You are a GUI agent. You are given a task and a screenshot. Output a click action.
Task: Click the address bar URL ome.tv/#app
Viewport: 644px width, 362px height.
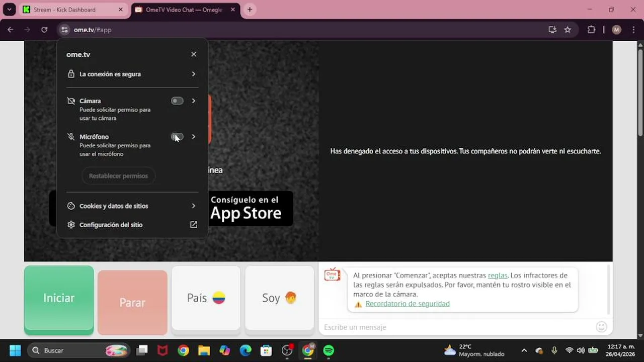click(x=93, y=30)
